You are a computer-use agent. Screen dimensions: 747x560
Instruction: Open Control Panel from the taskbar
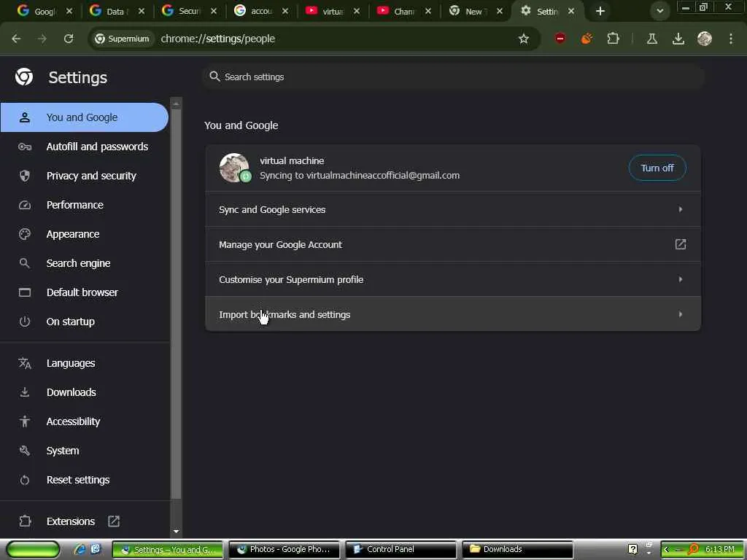pyautogui.click(x=400, y=549)
